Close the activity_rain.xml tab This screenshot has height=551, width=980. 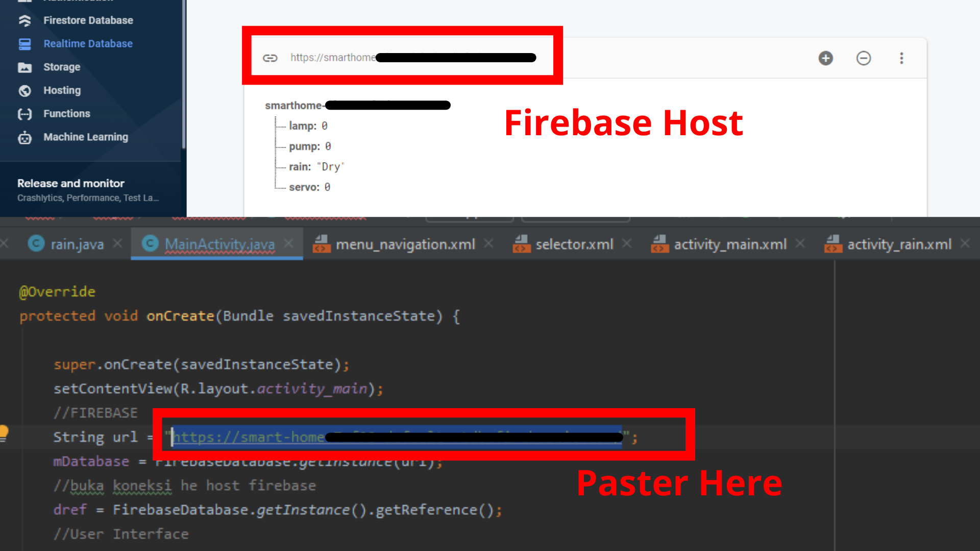pos(965,243)
